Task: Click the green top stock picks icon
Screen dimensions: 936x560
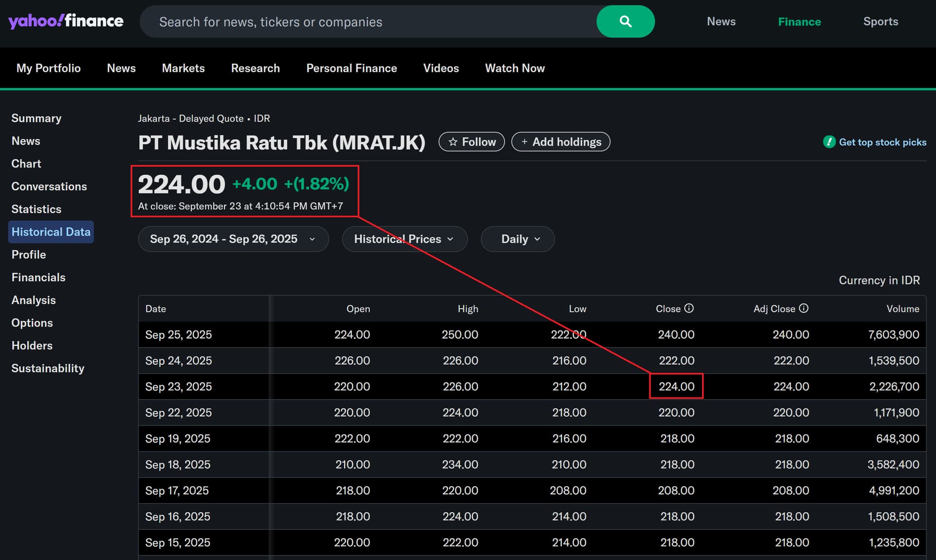Action: click(x=829, y=142)
